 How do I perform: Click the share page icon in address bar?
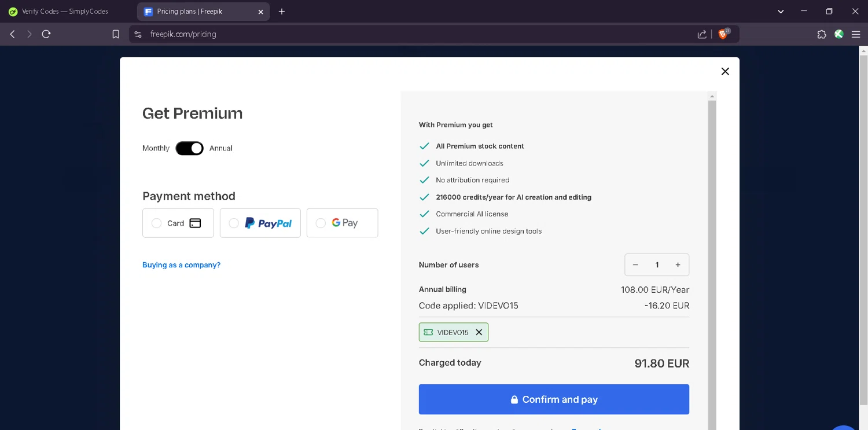pos(702,34)
